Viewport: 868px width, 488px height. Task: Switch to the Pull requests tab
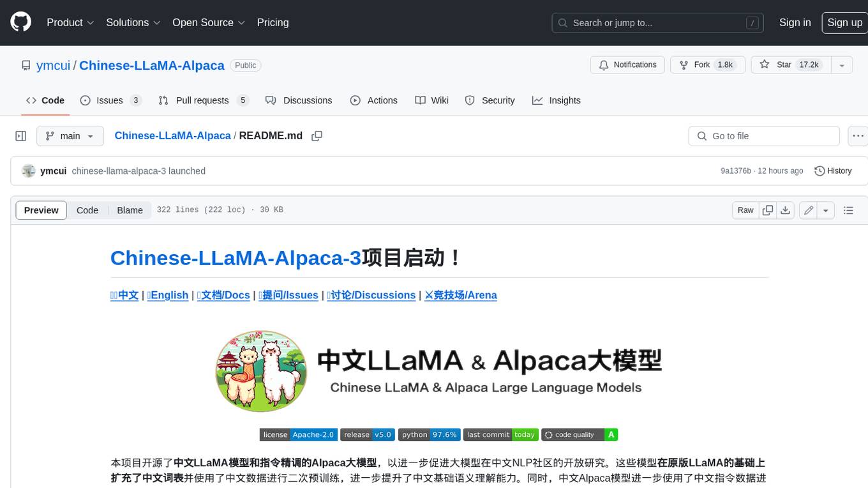204,100
